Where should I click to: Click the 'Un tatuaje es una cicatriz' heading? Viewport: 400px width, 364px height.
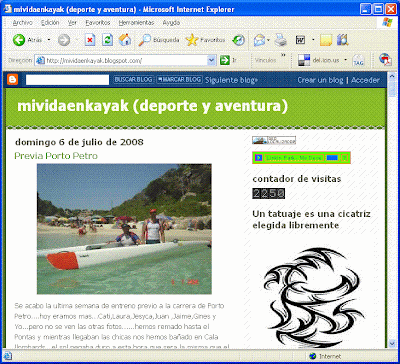(311, 220)
